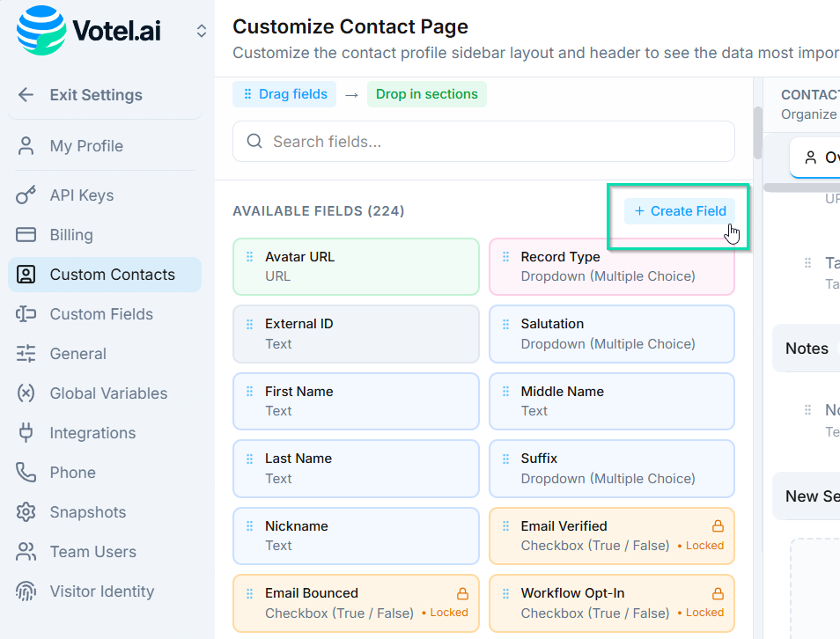Click the Phone handset icon
The image size is (840, 639).
click(26, 473)
